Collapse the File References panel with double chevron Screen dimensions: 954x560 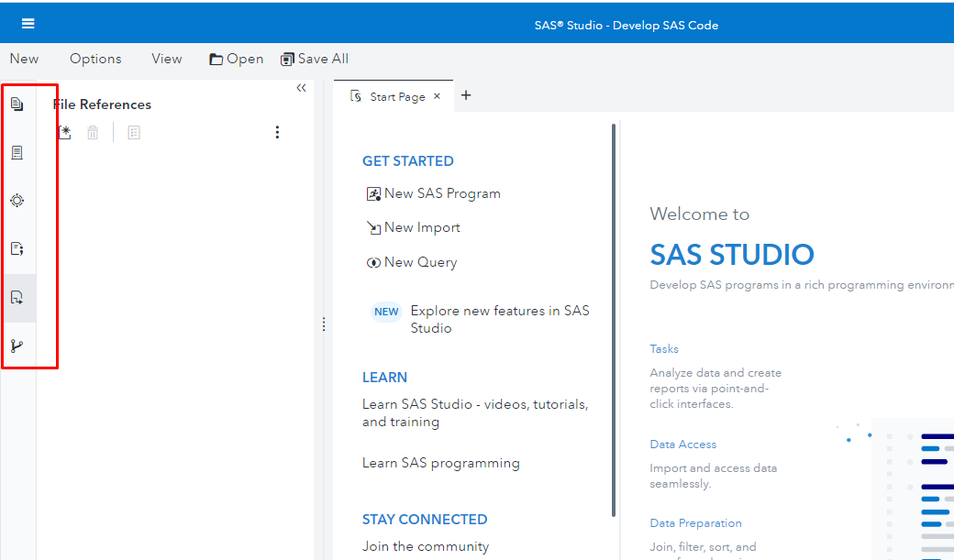[301, 87]
